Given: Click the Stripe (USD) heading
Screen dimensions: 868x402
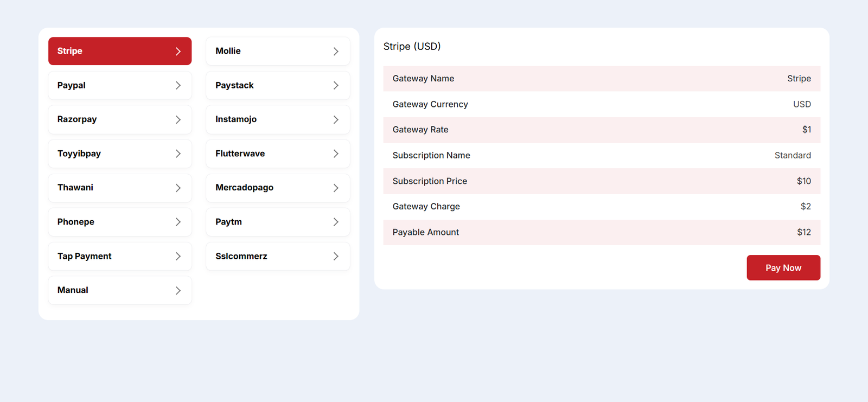Looking at the screenshot, I should point(412,47).
